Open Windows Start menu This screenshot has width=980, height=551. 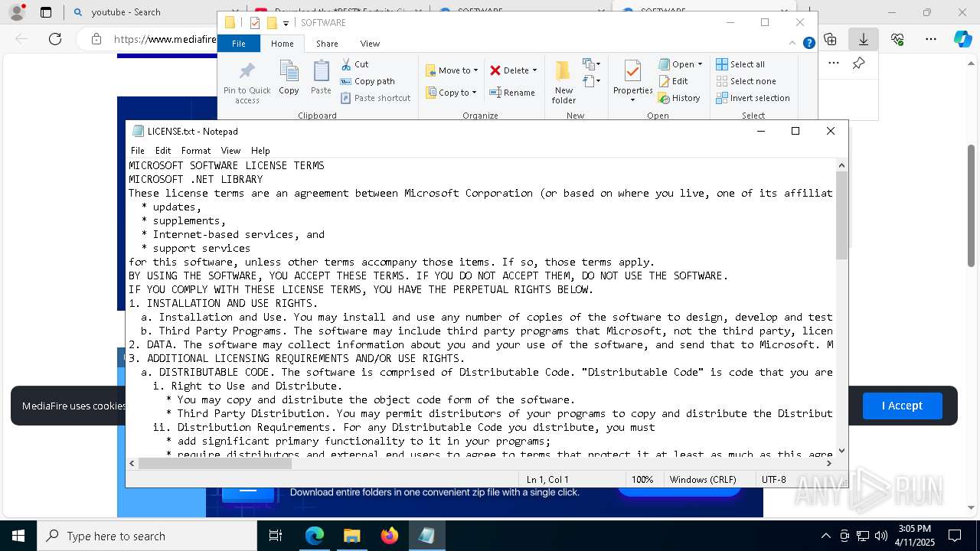[18, 536]
